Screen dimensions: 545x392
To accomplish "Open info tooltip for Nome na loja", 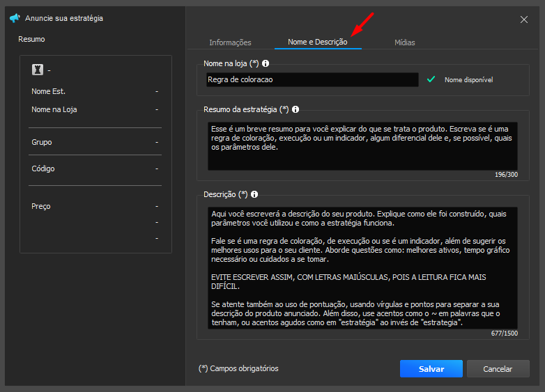I will (266, 63).
